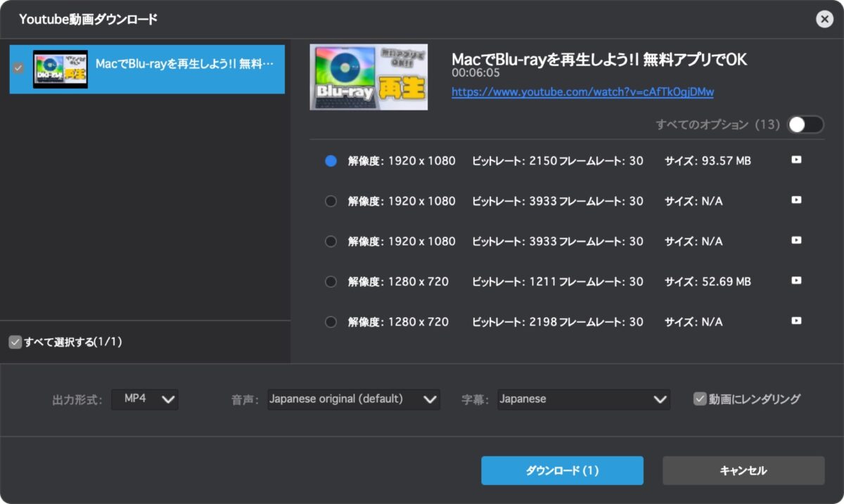
Task: Enable the すべてのオプション (13) switch
Action: tap(805, 124)
